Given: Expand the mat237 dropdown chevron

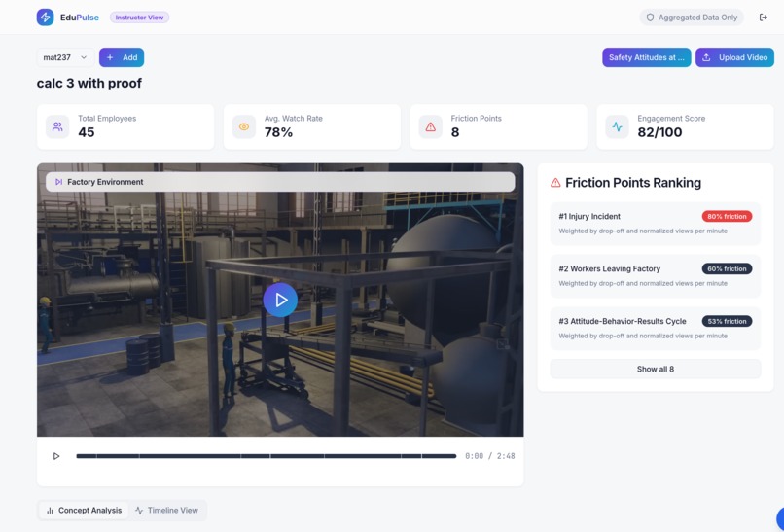Looking at the screenshot, I should pyautogui.click(x=84, y=57).
